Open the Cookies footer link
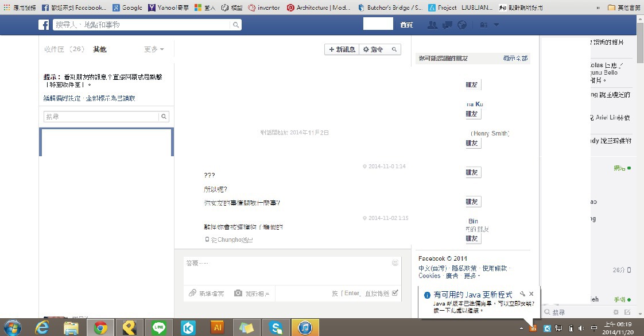644x336 pixels. coord(429,276)
